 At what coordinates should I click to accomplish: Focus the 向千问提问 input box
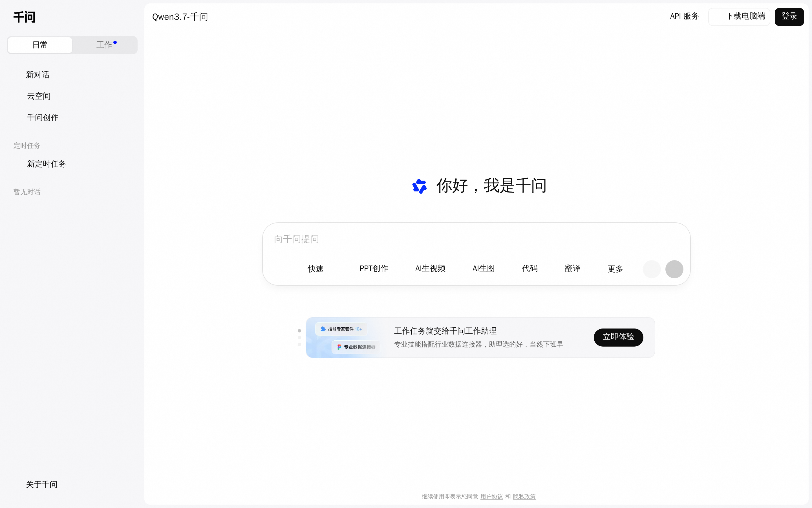(x=476, y=239)
